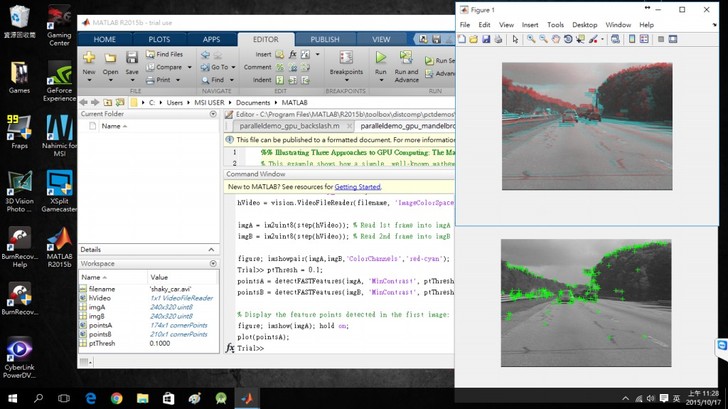Choose the Zoom In tool in Figure 1
728x409 pixels.
pos(531,39)
